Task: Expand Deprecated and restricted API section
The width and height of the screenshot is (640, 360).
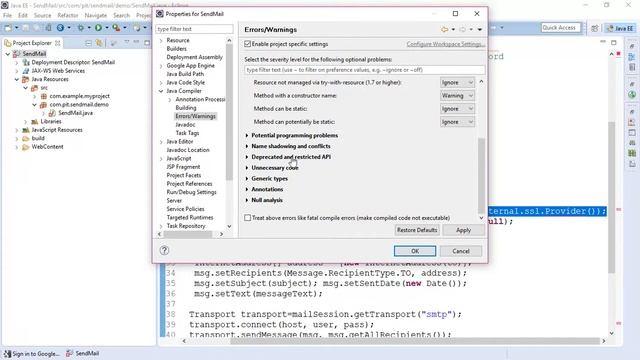Action: tap(247, 157)
